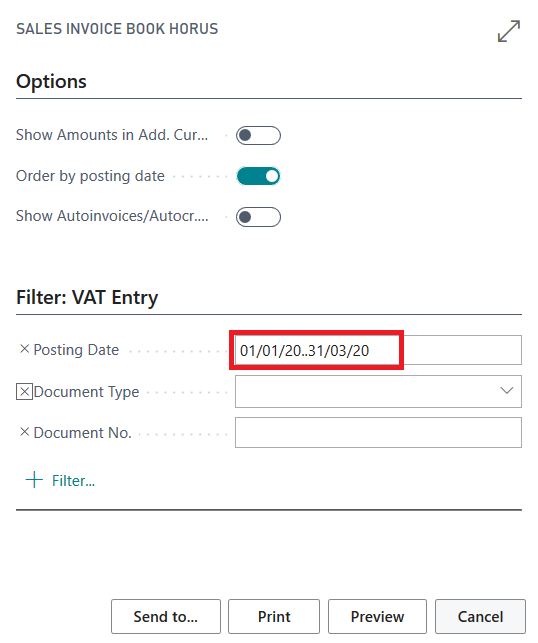Remove the Document No. filter with X

pos(25,432)
